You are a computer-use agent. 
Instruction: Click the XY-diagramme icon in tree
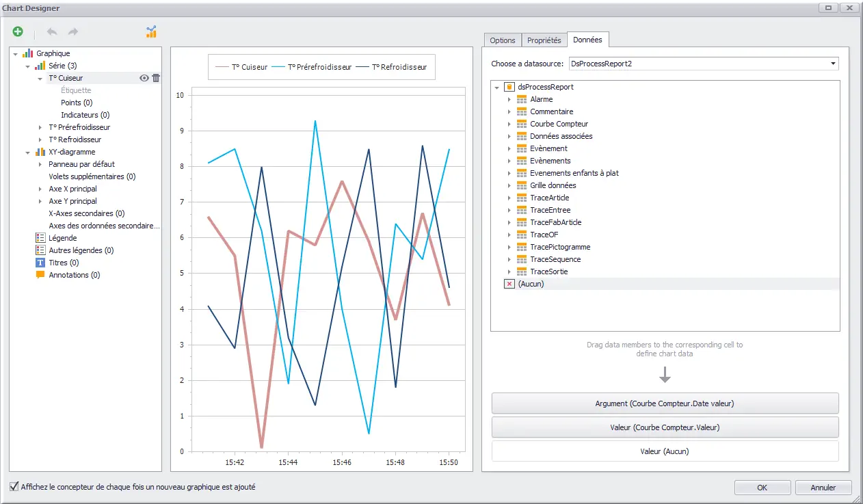[x=40, y=152]
